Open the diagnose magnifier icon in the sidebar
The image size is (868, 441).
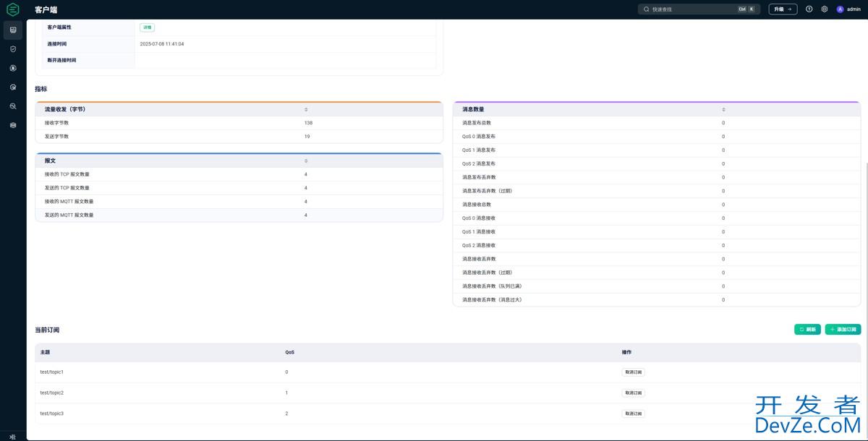tap(13, 106)
